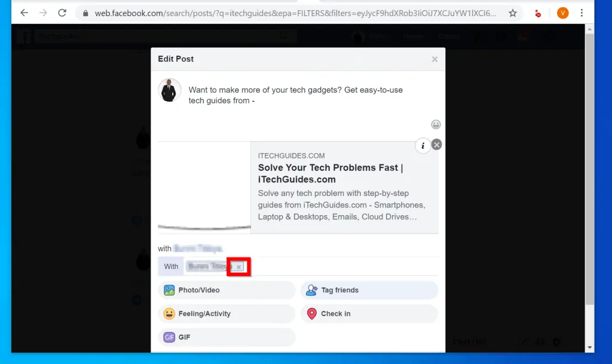Remove the tagged friend with the x
612x364 pixels.
(x=238, y=267)
